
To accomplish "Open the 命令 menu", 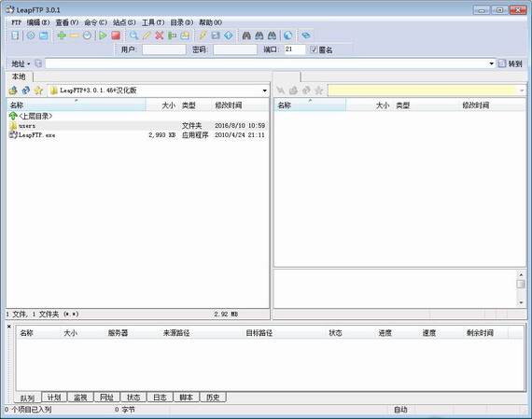I will pos(96,22).
